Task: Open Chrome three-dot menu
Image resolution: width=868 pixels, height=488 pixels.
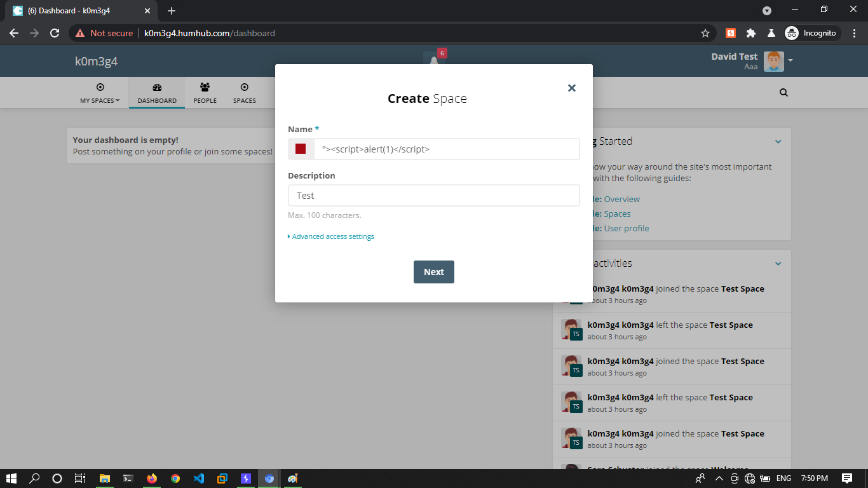Action: pyautogui.click(x=855, y=33)
